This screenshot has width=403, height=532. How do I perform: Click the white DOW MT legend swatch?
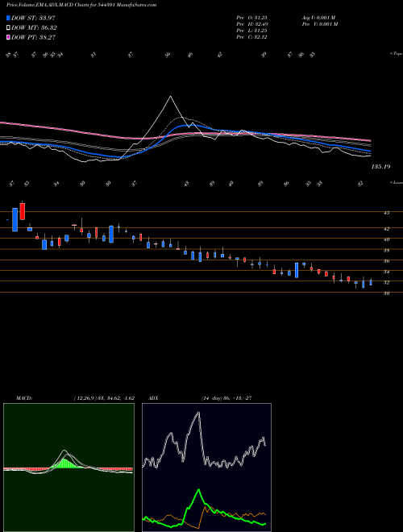pyautogui.click(x=9, y=28)
